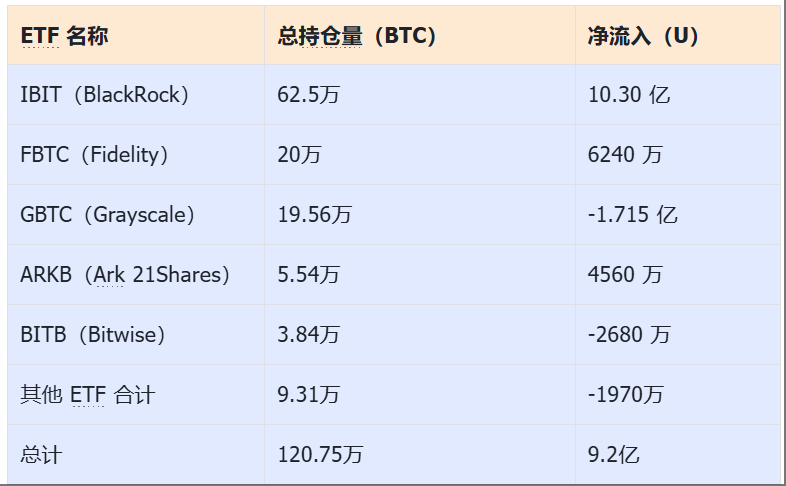This screenshot has height=486, width=786.
Task: Click the 5.54万 holdings cell
Action: [x=420, y=275]
